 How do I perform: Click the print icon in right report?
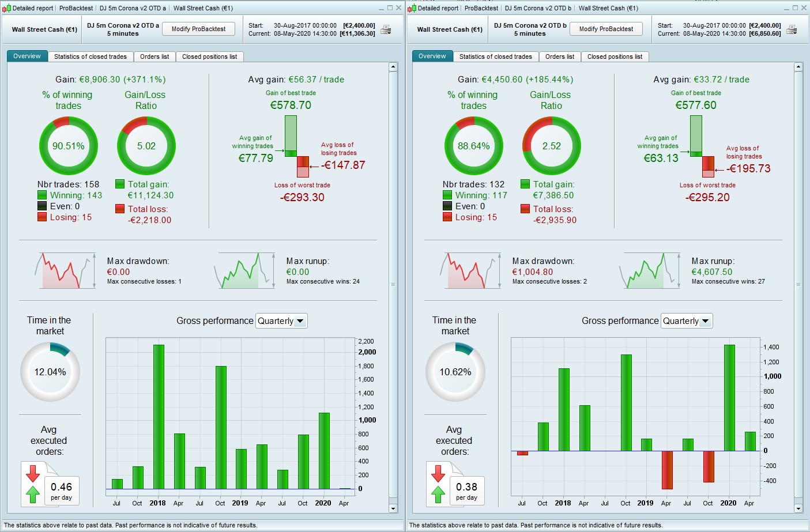pyautogui.click(x=792, y=29)
